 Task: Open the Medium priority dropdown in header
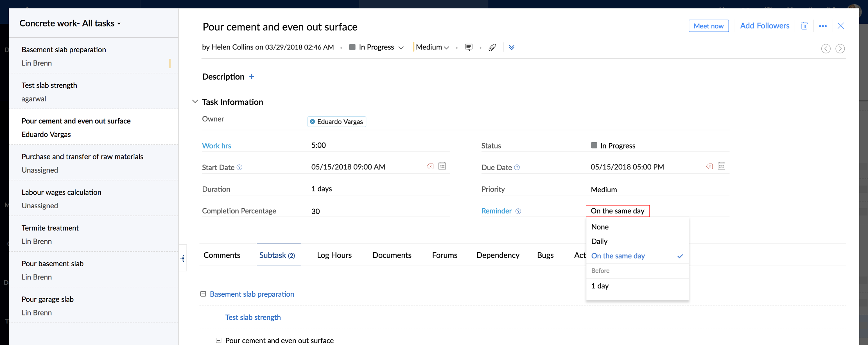(x=432, y=47)
